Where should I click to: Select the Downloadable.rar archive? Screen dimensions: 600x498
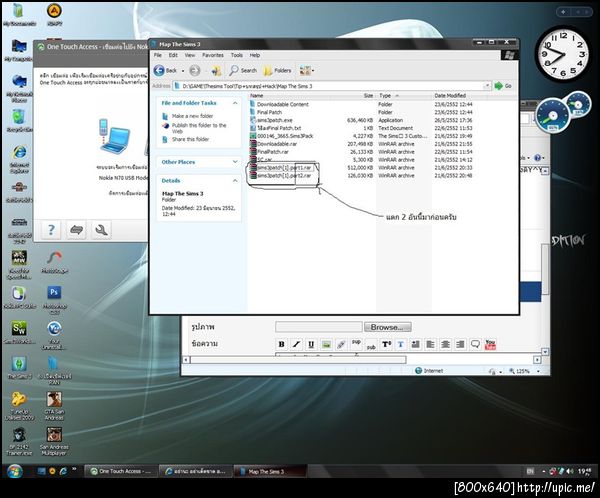276,144
